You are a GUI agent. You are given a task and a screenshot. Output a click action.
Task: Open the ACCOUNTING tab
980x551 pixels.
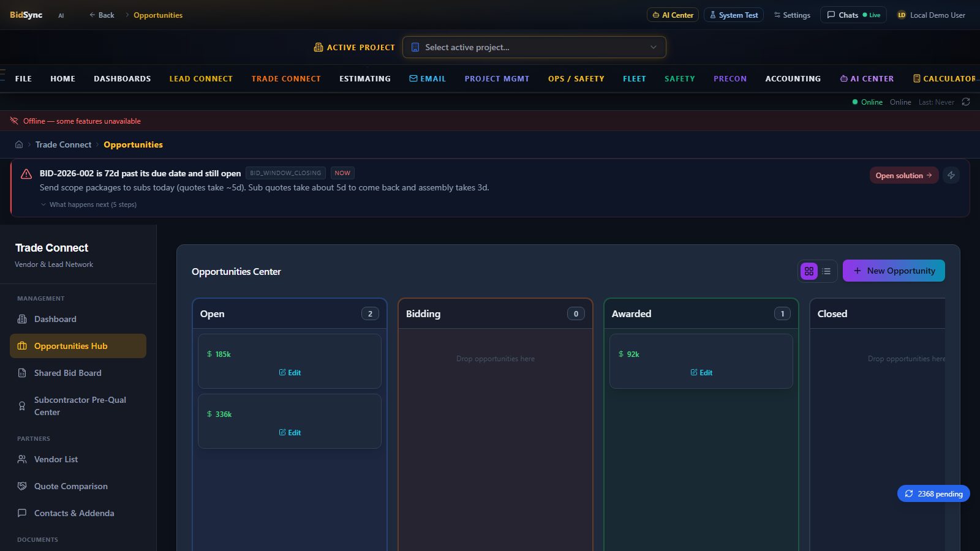tap(793, 78)
